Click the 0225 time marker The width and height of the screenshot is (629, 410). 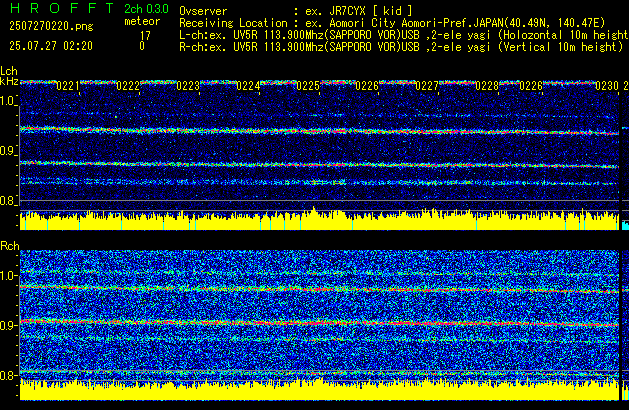pos(308,86)
